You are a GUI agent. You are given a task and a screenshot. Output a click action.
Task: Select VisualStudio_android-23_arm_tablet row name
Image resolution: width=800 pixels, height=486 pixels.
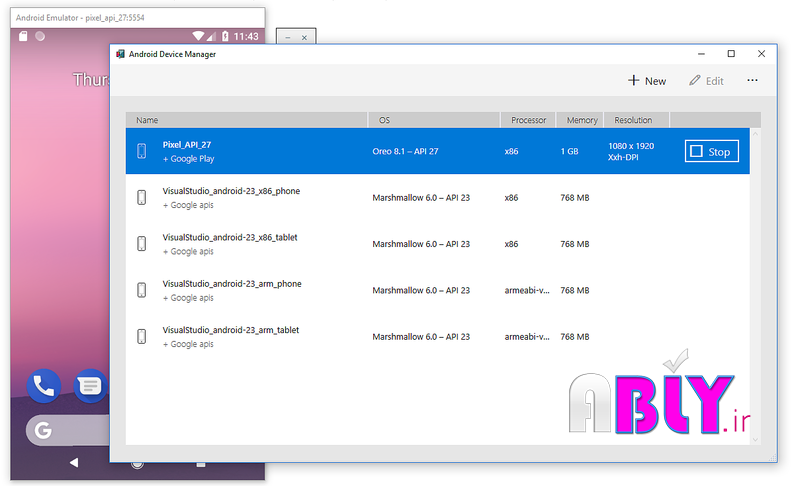pos(231,330)
